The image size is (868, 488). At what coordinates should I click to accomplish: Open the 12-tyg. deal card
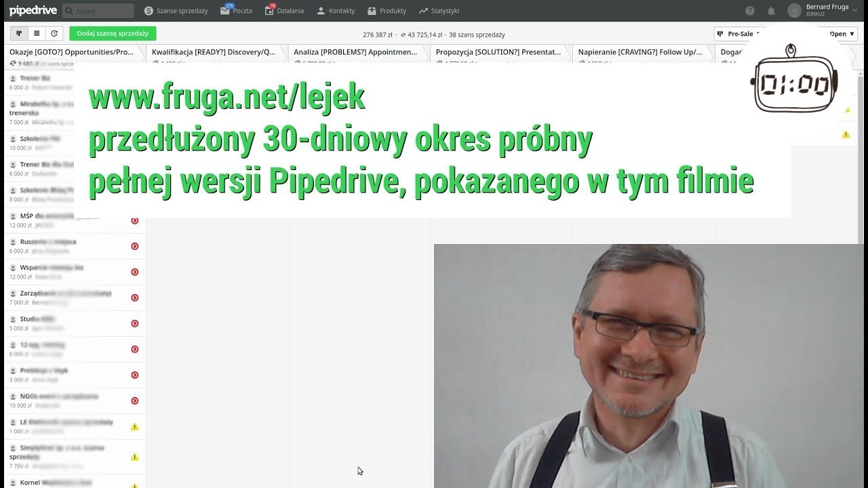(75, 349)
